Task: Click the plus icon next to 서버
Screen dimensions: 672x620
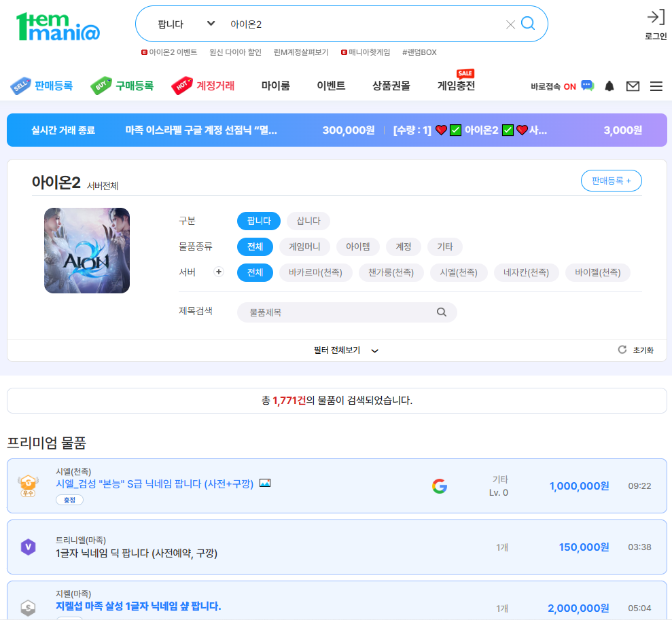Action: point(219,272)
